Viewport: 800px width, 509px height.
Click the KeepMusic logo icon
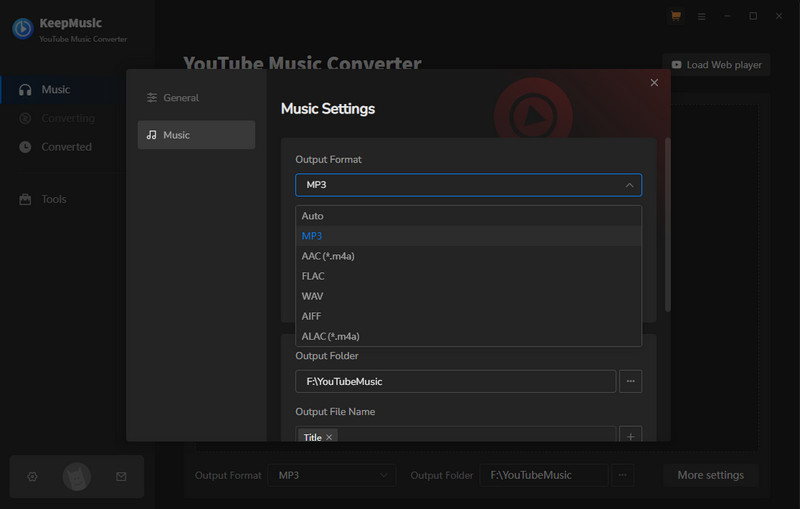pyautogui.click(x=23, y=29)
